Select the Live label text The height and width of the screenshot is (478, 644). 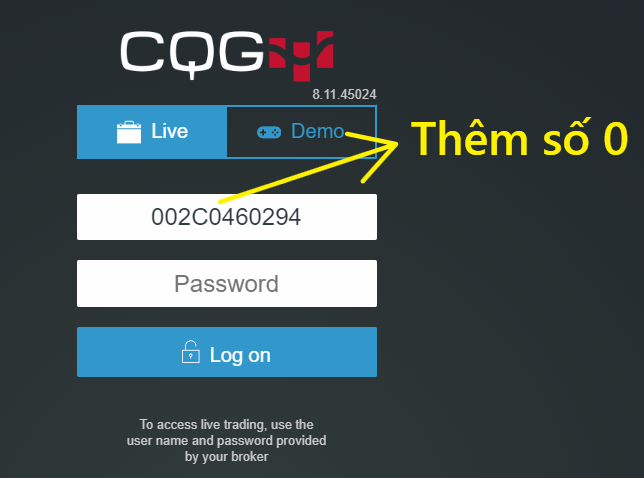170,131
